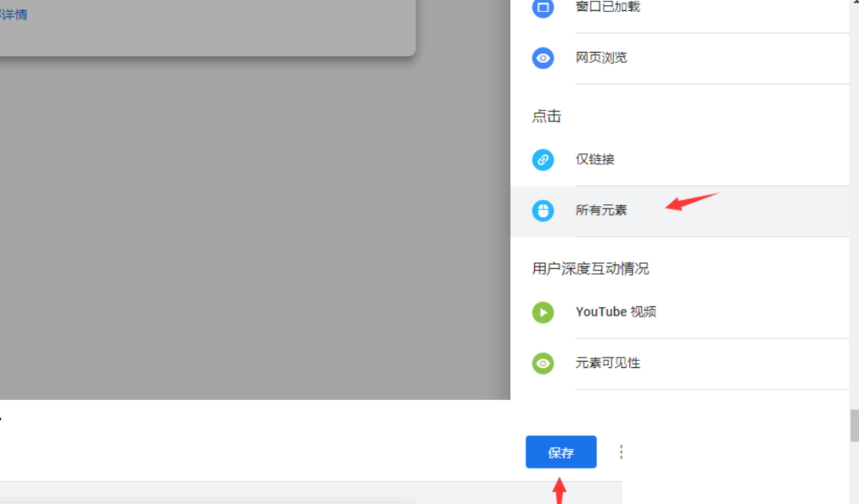This screenshot has width=859, height=504.
Task: Click the 点击 section heading
Action: tap(546, 116)
